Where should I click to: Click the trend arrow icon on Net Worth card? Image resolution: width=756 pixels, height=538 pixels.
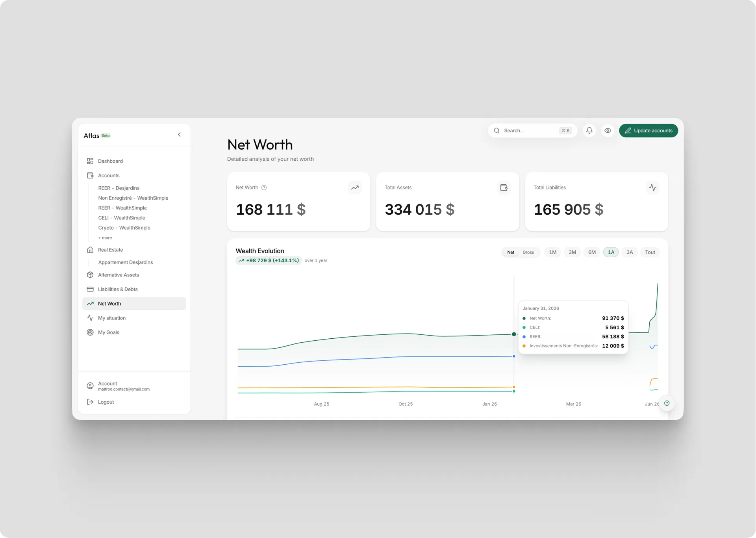[355, 187]
